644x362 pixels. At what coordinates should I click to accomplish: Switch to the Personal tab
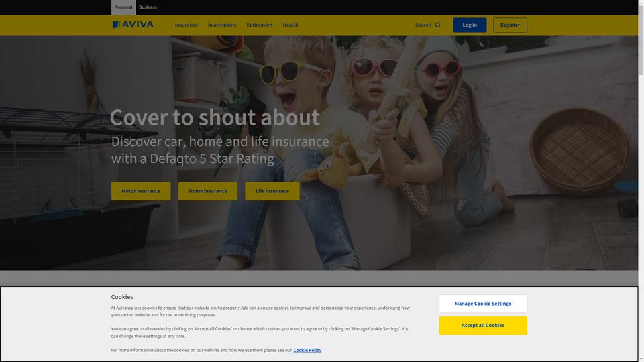point(123,7)
